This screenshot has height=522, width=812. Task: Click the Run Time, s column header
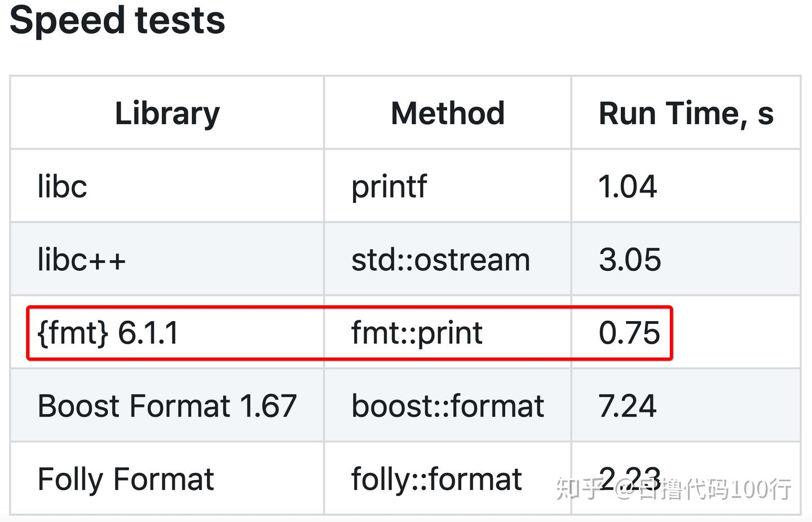click(x=686, y=113)
